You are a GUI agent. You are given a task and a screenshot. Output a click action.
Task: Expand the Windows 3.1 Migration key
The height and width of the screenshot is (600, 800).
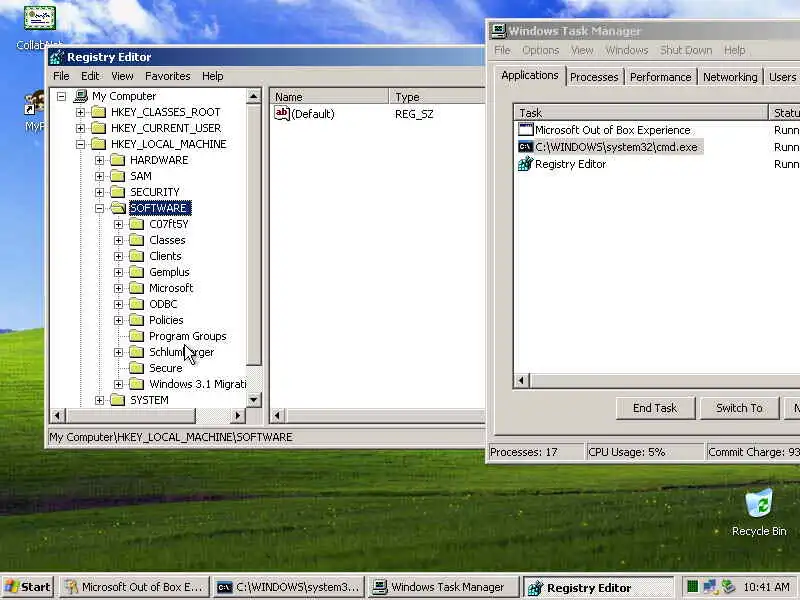(x=119, y=384)
